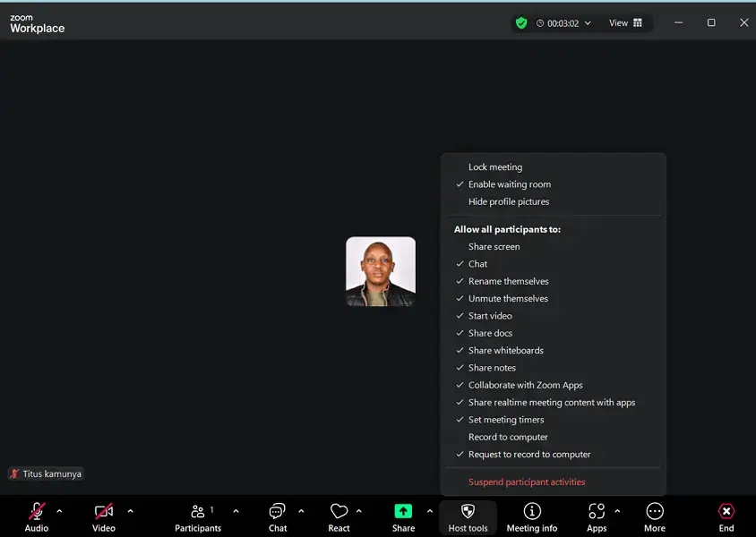Choose Hide profile pictures menu entry
Image resolution: width=756 pixels, height=537 pixels.
pos(508,201)
